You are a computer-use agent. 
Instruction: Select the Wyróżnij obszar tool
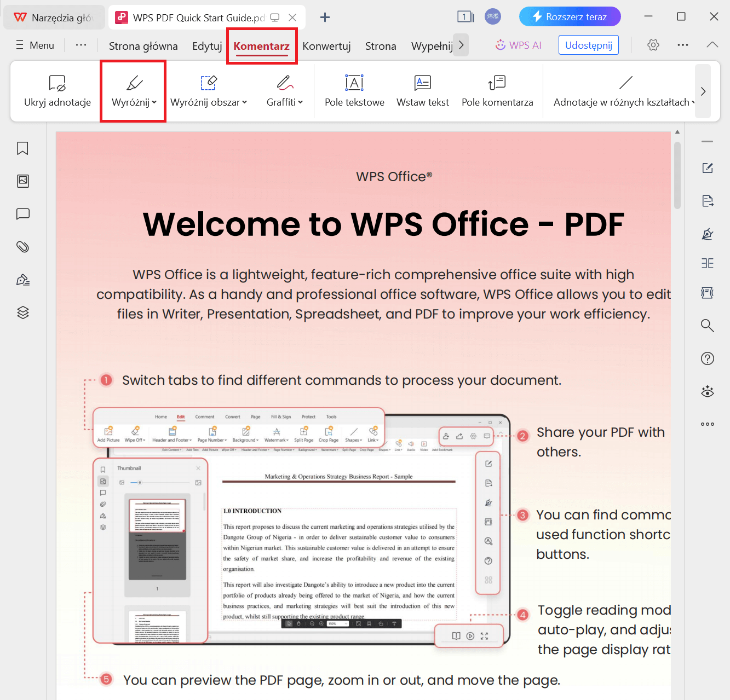205,91
